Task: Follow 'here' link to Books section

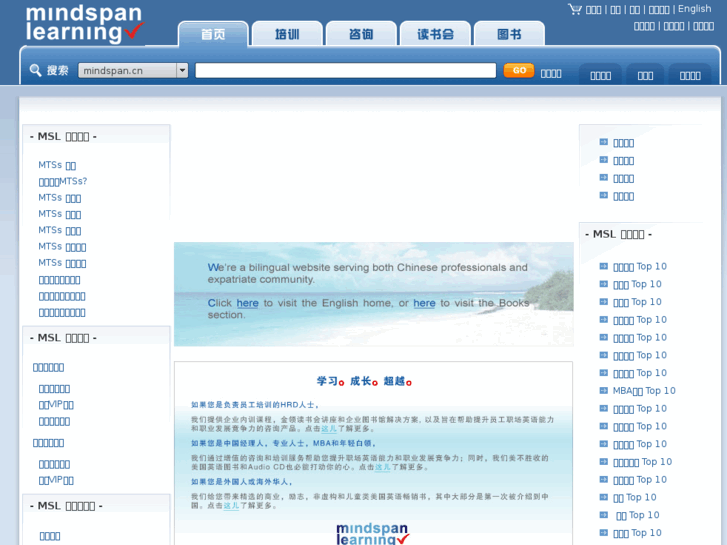Action: coord(424,303)
